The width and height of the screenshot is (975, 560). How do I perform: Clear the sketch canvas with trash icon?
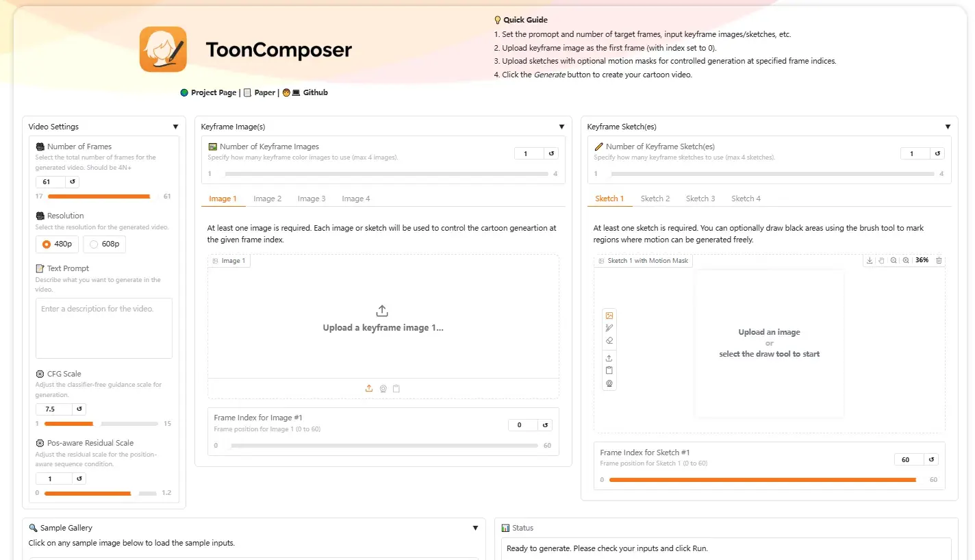(939, 261)
